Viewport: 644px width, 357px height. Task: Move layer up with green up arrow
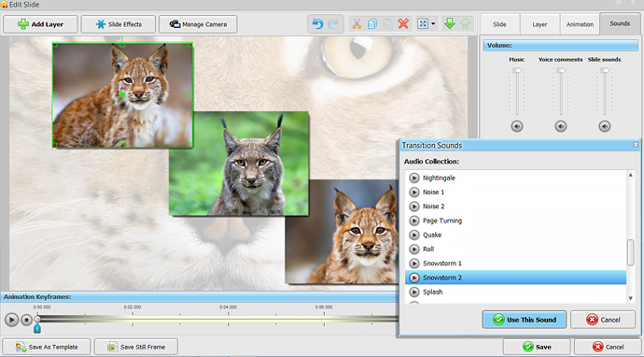click(466, 23)
